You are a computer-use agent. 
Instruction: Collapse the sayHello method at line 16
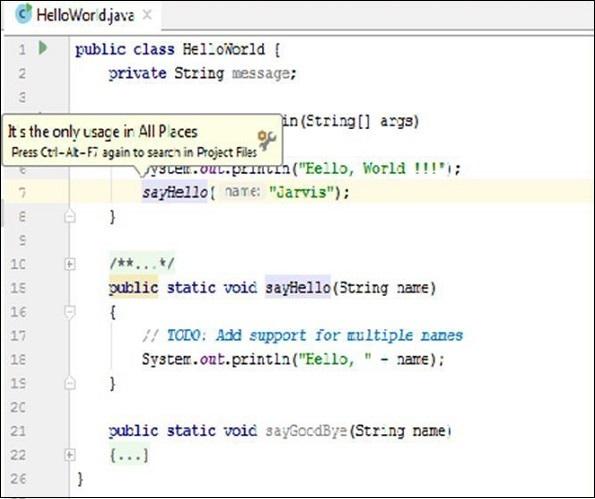point(69,312)
